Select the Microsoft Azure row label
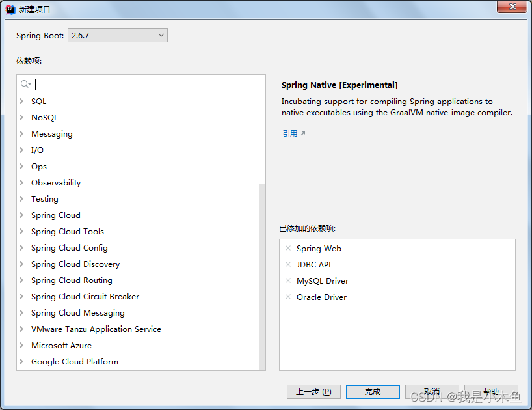Screen dimensions: 532x410 click(61, 346)
